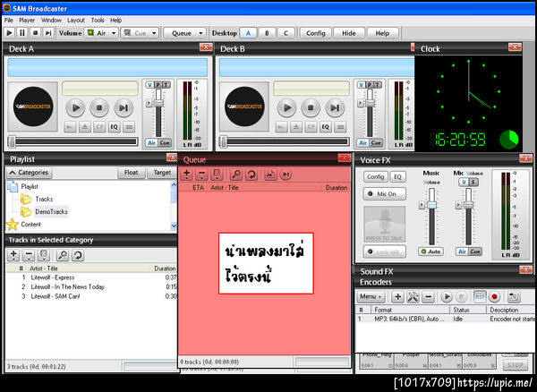Image resolution: width=537 pixels, height=392 pixels.
Task: Open the Deck A EQ button
Action: (x=114, y=127)
